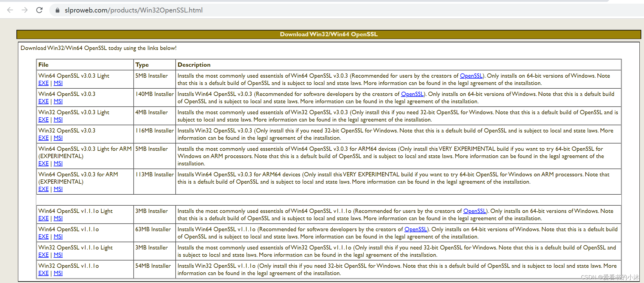644x283 pixels.
Task: Open OpenSSL link in Win64 v1.1.1o Light description
Action: (x=474, y=211)
